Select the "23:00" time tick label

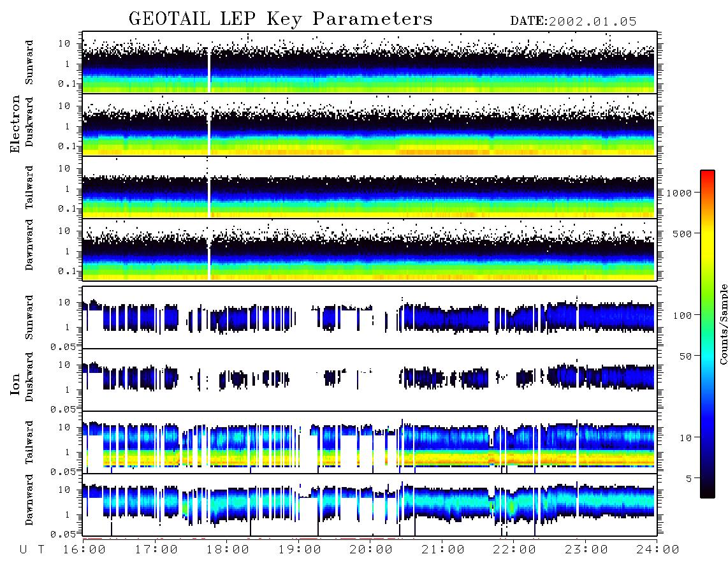click(x=586, y=550)
